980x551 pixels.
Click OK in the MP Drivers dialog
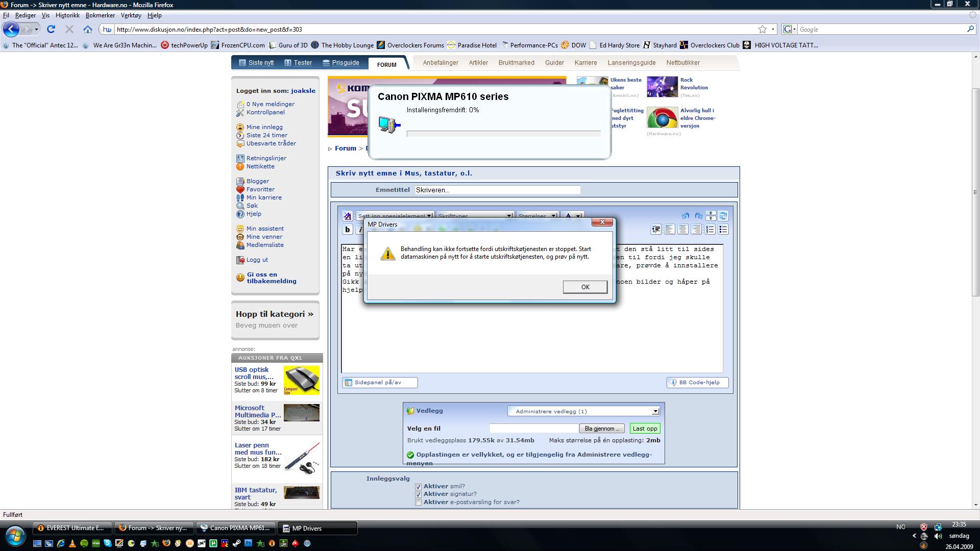coord(585,287)
